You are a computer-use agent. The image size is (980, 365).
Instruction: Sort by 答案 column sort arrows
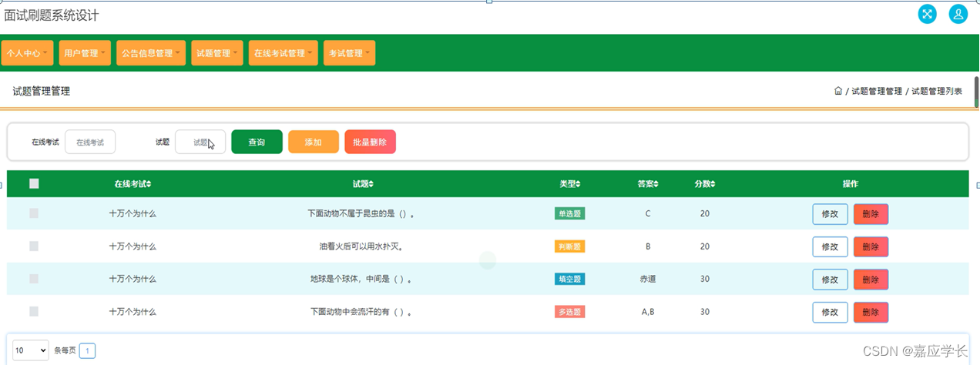pyautogui.click(x=656, y=184)
